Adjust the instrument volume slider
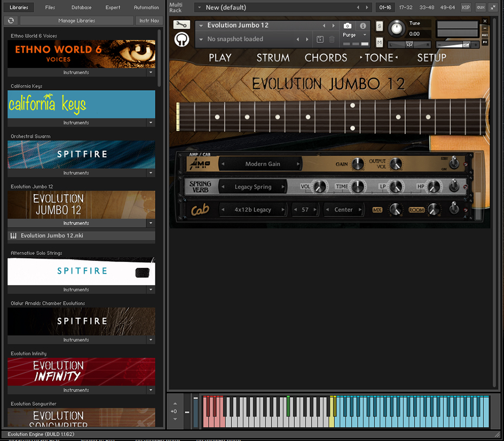Image resolution: width=504 pixels, height=441 pixels. [x=458, y=44]
